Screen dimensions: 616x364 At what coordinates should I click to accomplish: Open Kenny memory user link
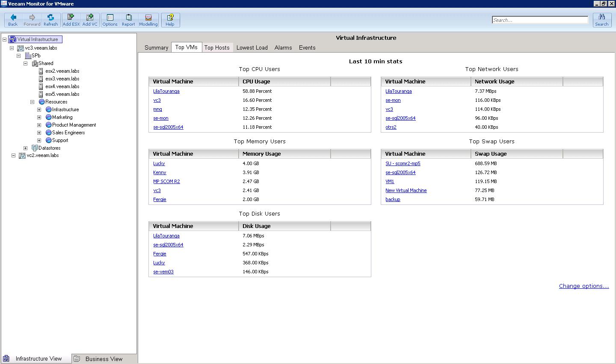coord(160,172)
